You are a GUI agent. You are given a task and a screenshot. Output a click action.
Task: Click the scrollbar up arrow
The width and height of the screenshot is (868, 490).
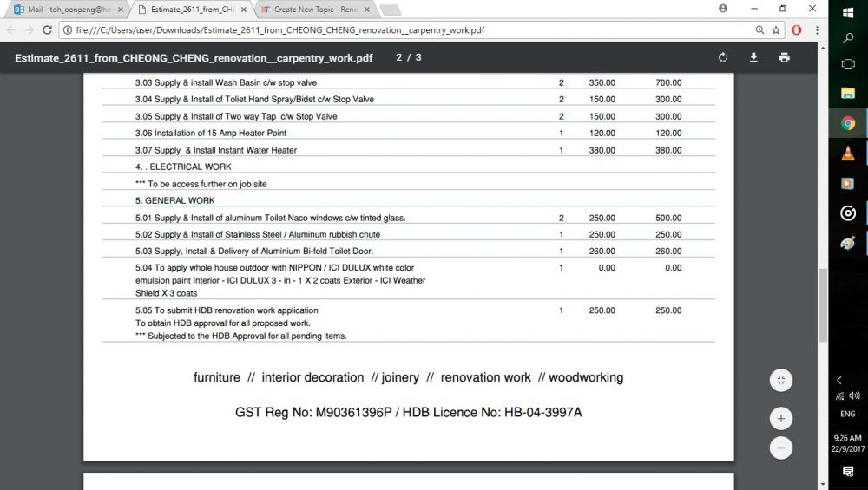823,48
